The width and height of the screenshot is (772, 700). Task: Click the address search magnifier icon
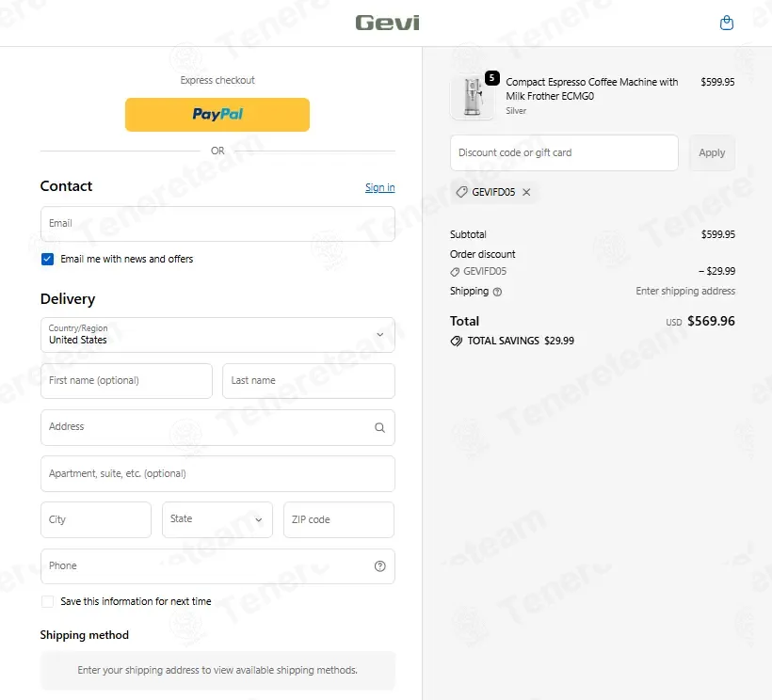tap(379, 427)
